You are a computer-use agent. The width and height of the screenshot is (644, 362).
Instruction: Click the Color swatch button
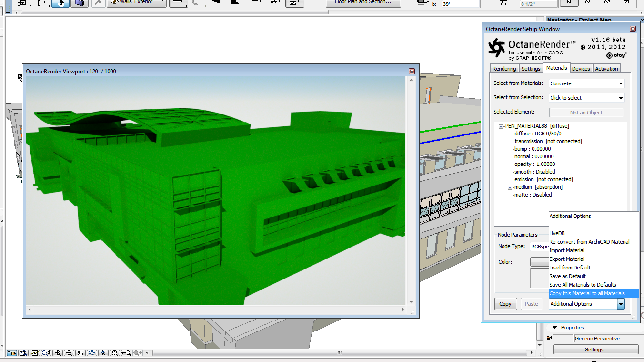click(x=540, y=262)
